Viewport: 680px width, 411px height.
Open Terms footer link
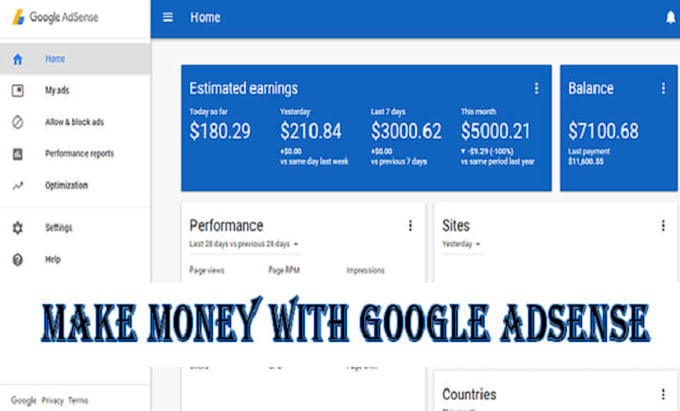click(x=78, y=400)
